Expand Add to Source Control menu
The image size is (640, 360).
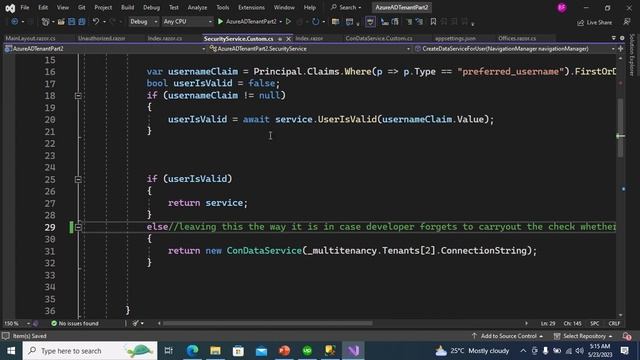coord(508,336)
